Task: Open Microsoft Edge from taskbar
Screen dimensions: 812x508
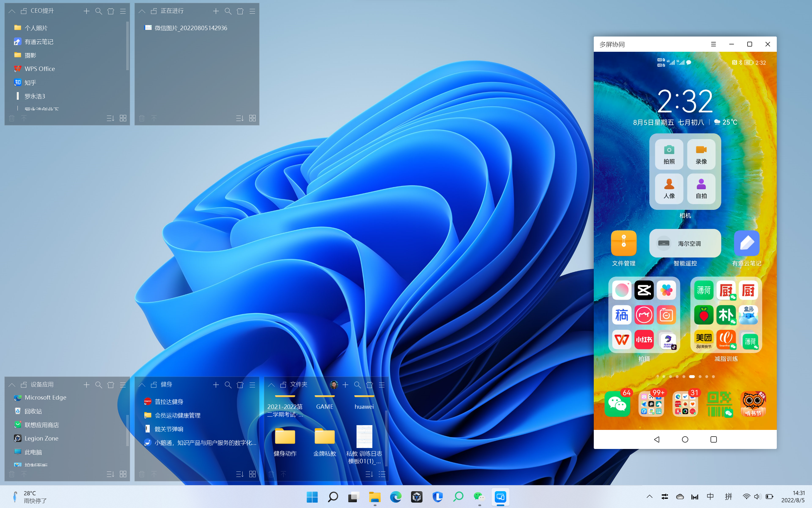Action: coord(396,497)
